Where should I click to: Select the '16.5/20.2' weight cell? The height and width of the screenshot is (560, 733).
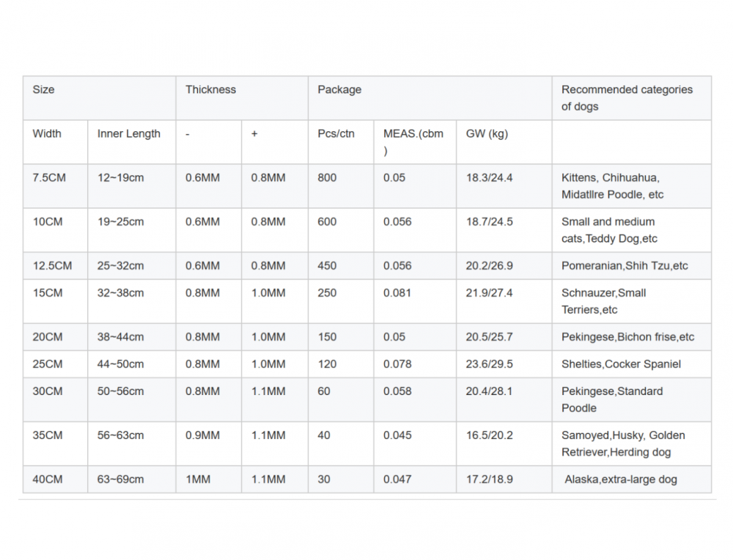coord(504,443)
